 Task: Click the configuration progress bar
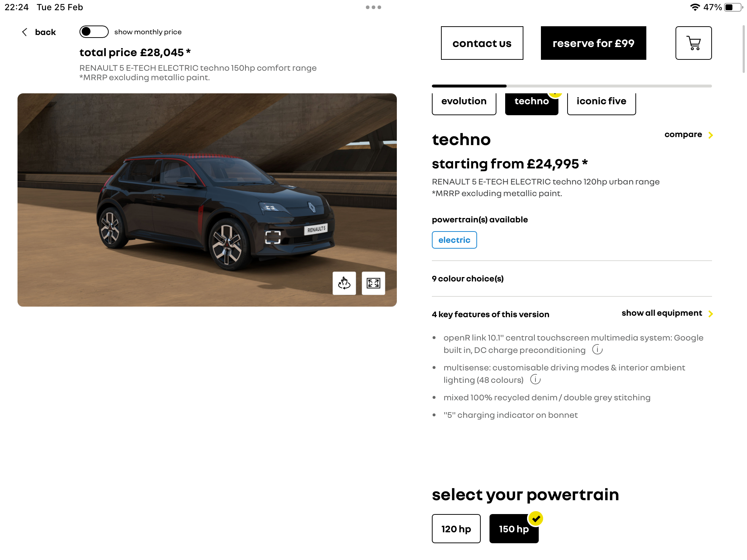point(572,86)
